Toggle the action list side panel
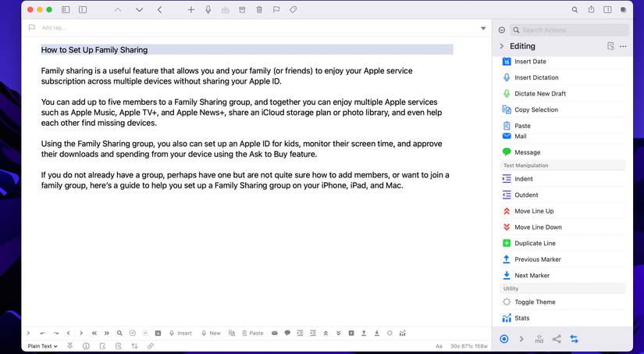Image resolution: width=644 pixels, height=354 pixels. 607,10
